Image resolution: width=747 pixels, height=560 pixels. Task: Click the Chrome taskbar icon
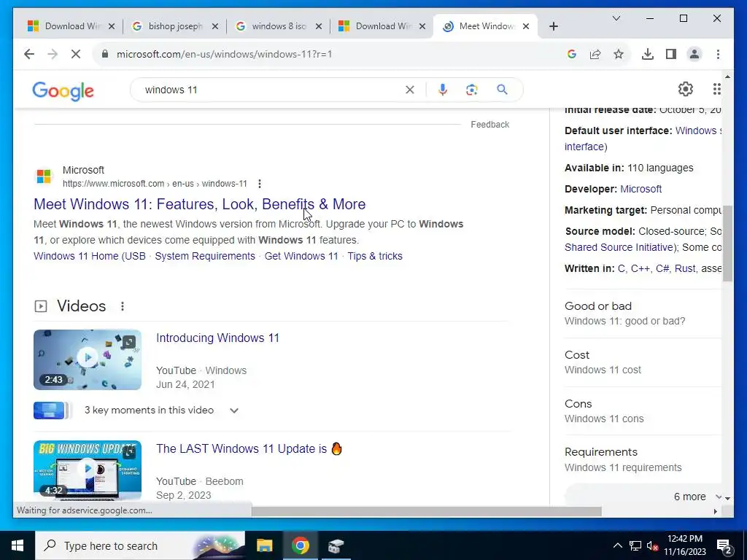[x=300, y=545]
